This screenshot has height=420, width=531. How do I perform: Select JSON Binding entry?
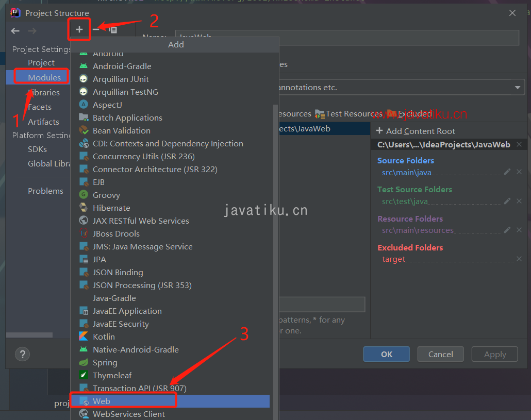[170, 273]
